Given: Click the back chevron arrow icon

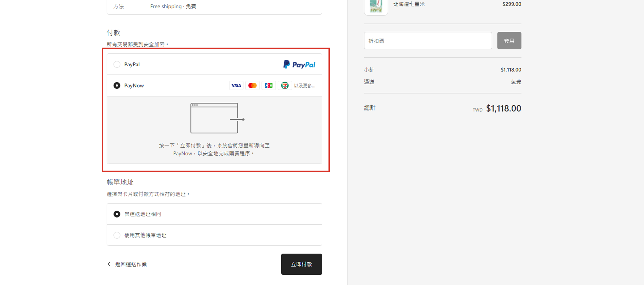Looking at the screenshot, I should [109, 264].
